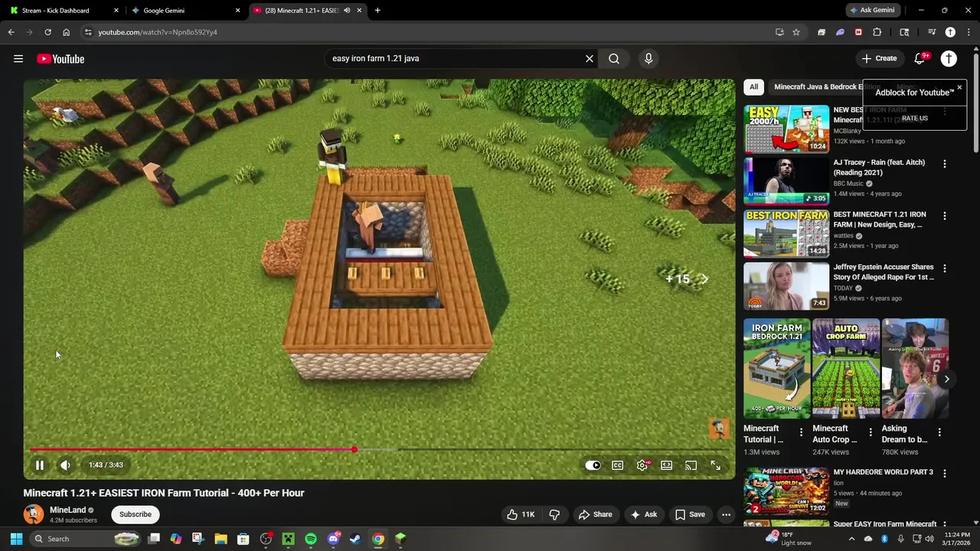The width and height of the screenshot is (980, 551).
Task: Submit search with magnifier icon
Action: [614, 58]
